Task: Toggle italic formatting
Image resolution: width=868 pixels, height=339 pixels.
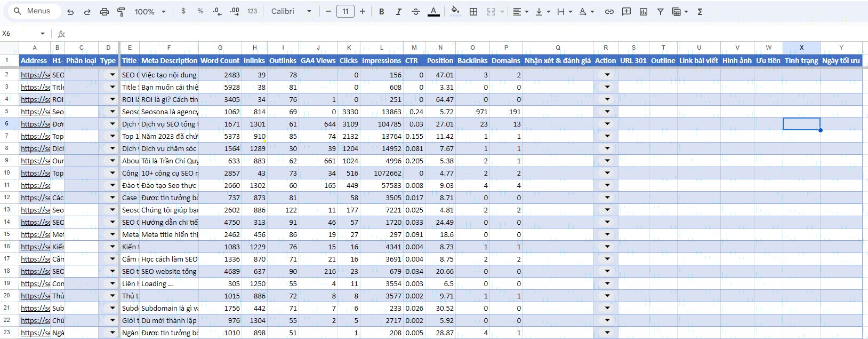Action: 398,11
